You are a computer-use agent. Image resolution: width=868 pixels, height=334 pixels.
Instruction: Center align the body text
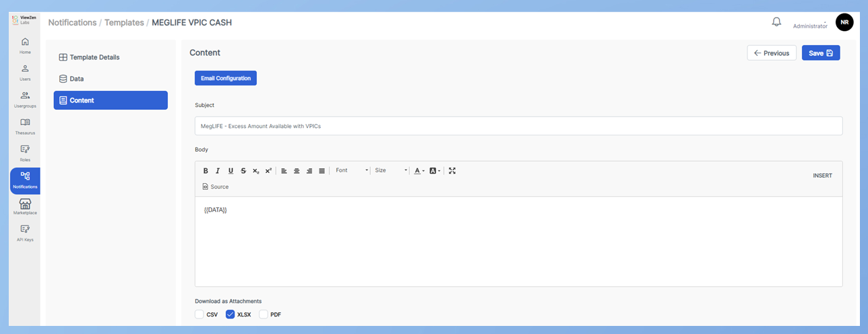point(297,171)
